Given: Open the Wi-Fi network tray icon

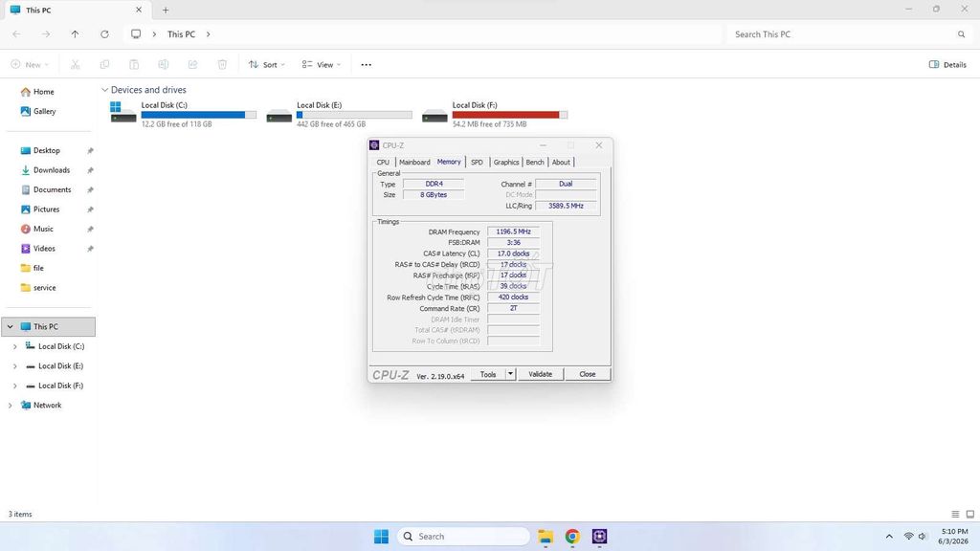Looking at the screenshot, I should click(x=909, y=536).
